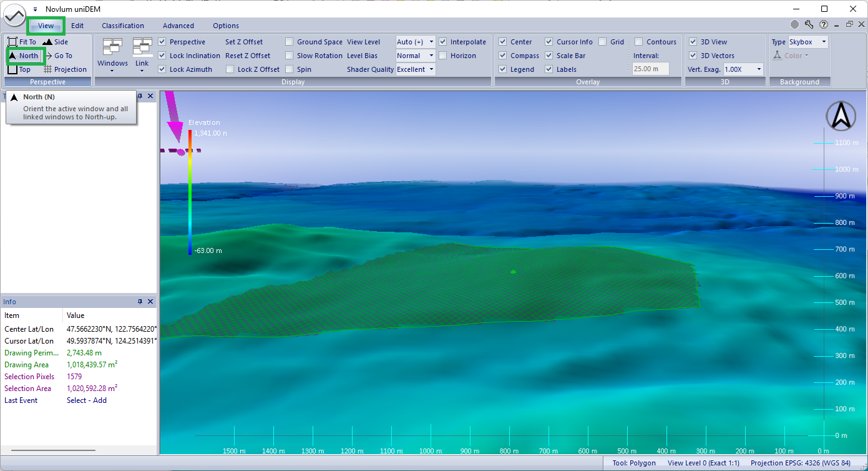Switch to the Edit ribbon tab

point(77,26)
